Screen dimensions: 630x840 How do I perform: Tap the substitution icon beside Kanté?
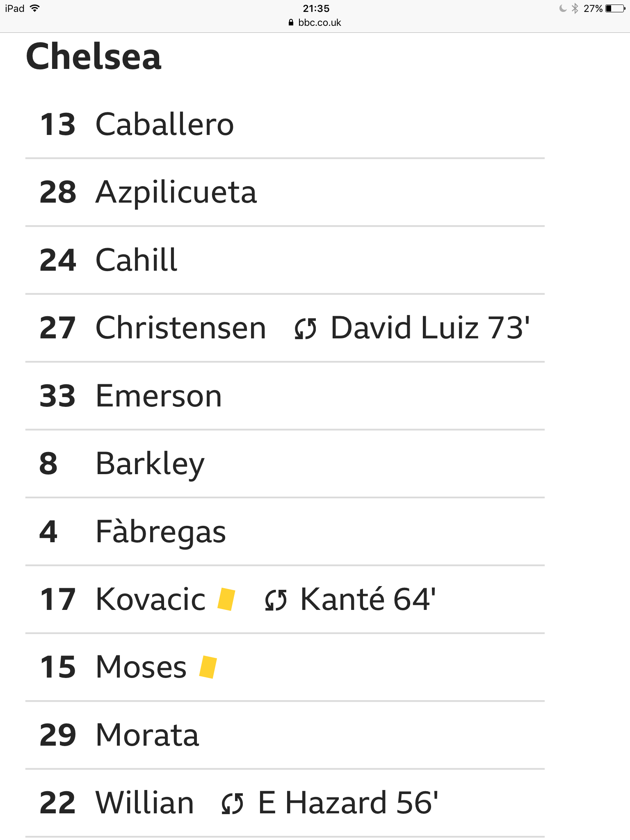coord(276,600)
